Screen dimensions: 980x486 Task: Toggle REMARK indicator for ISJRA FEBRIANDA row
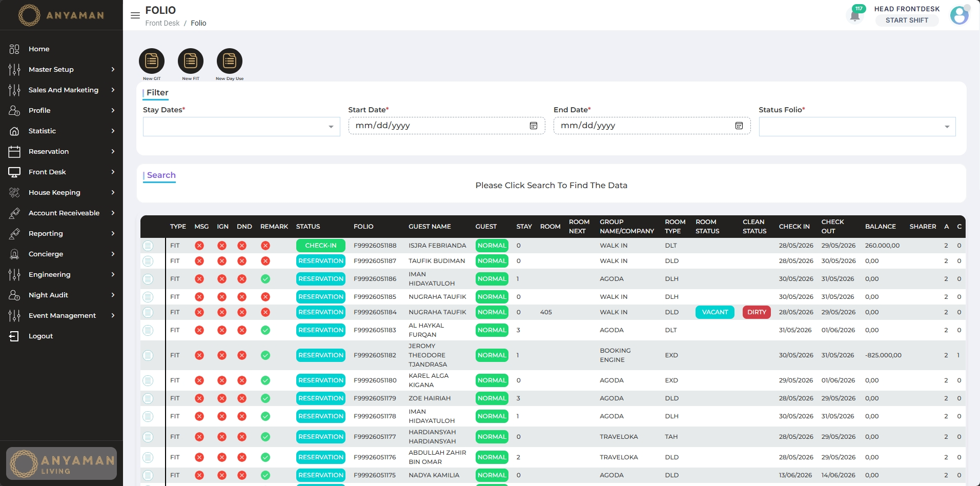[x=266, y=246]
